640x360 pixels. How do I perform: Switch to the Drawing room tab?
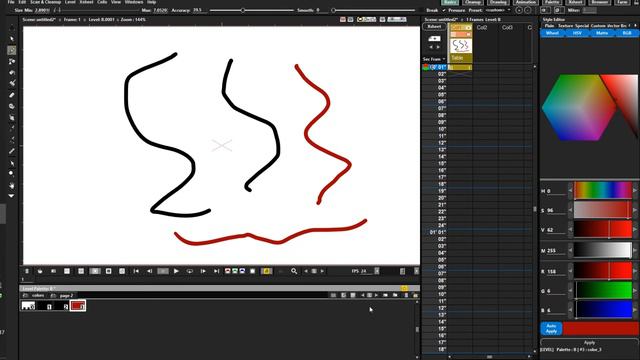[x=498, y=2]
